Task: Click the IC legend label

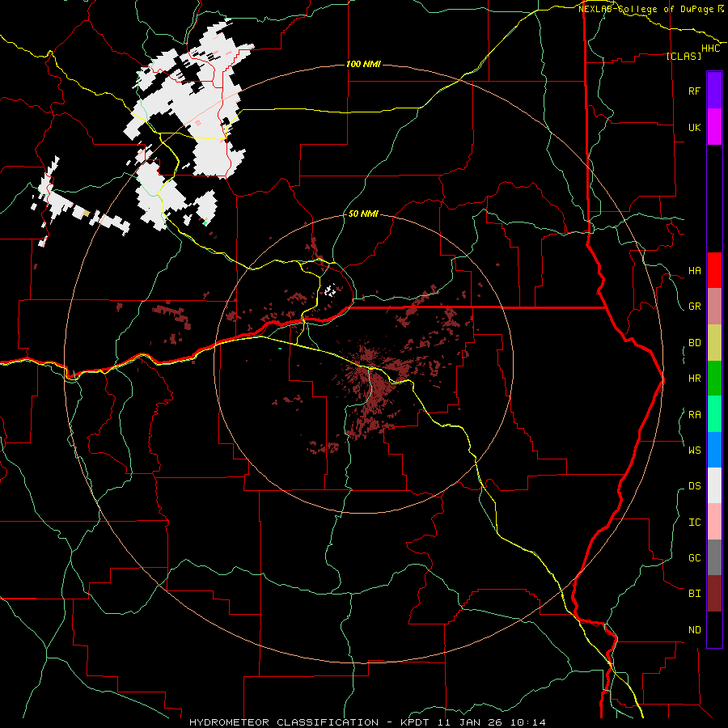Action: coord(694,523)
